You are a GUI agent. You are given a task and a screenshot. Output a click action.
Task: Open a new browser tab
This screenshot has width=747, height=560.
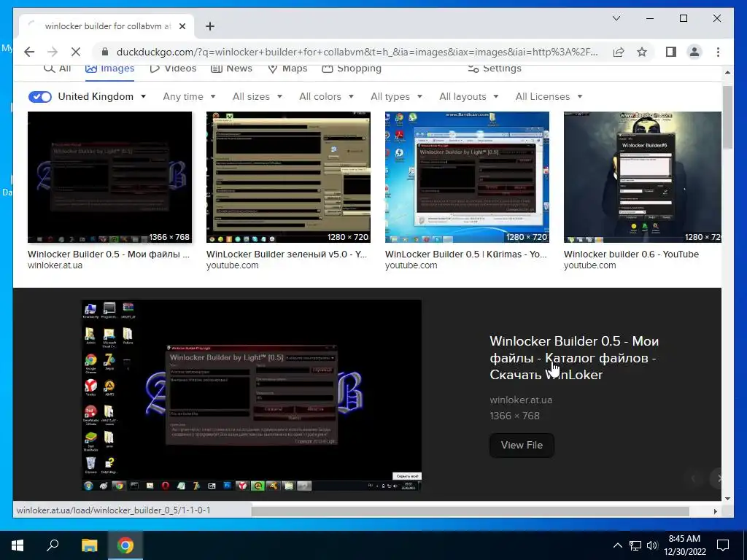click(210, 26)
